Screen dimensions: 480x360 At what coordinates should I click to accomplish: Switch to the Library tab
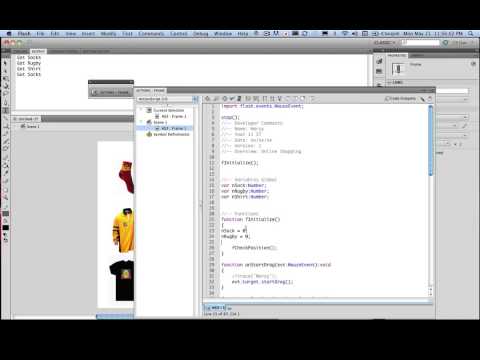pos(417,55)
